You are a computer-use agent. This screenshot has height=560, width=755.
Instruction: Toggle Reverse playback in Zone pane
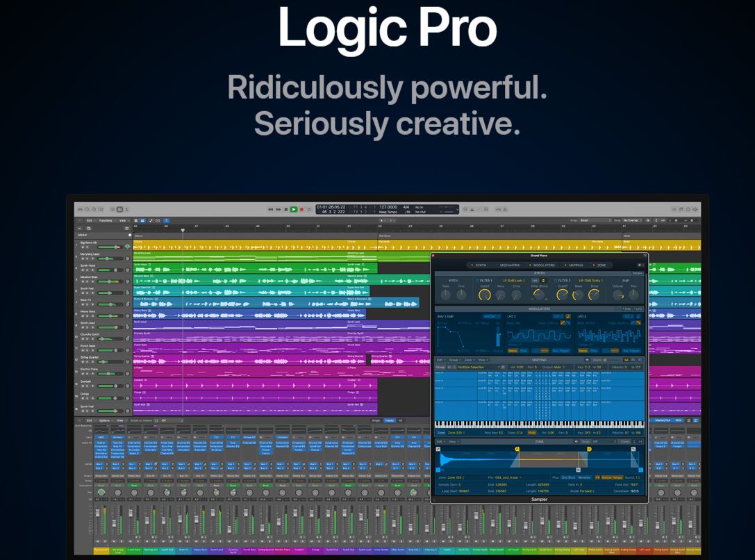pos(584,477)
